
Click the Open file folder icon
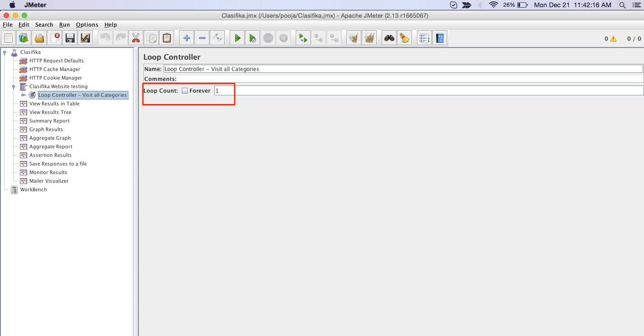tap(39, 38)
